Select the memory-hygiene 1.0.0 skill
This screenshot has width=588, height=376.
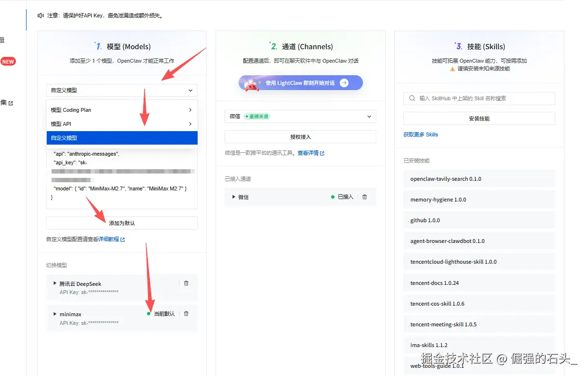coord(479,200)
